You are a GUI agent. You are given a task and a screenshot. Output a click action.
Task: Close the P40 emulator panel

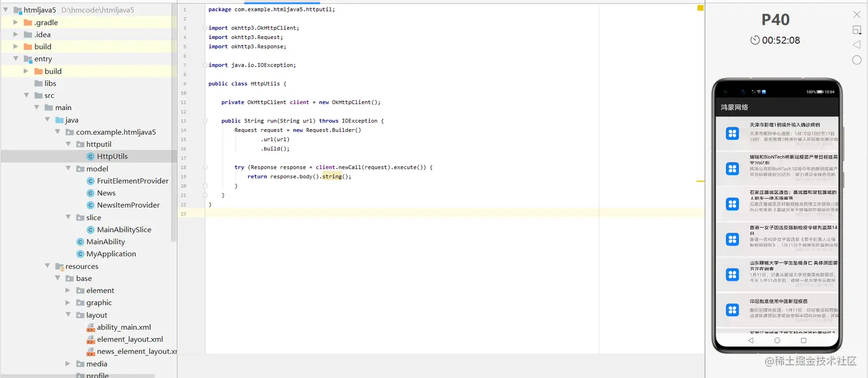pos(857,14)
